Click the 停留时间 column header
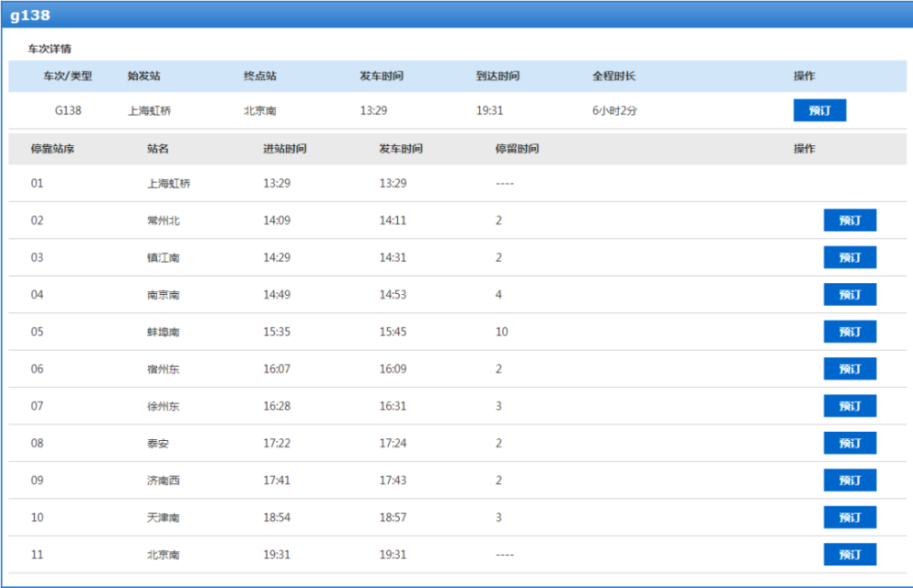913x588 pixels. [x=517, y=149]
